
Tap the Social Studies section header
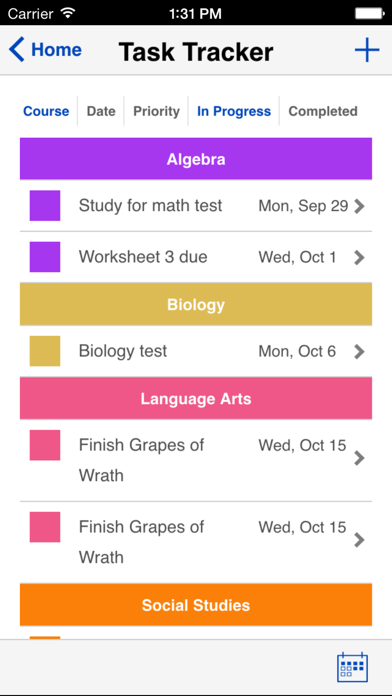click(196, 605)
